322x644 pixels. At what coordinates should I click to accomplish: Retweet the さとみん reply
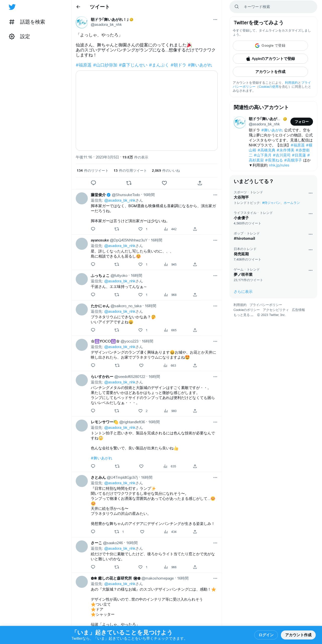coord(117,532)
